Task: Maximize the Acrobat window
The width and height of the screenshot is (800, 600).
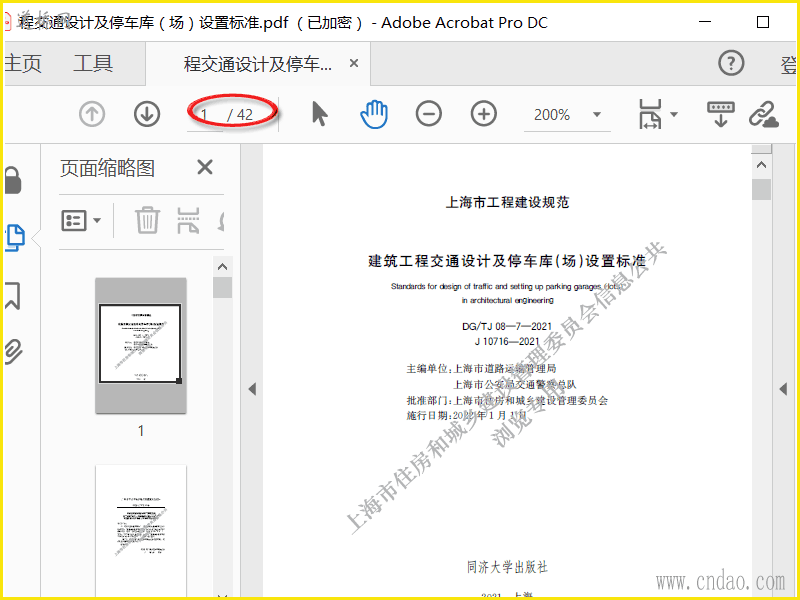Action: (763, 22)
